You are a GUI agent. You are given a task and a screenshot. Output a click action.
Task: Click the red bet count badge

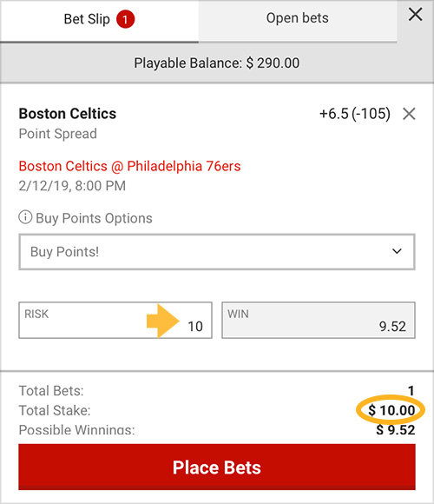coord(125,19)
